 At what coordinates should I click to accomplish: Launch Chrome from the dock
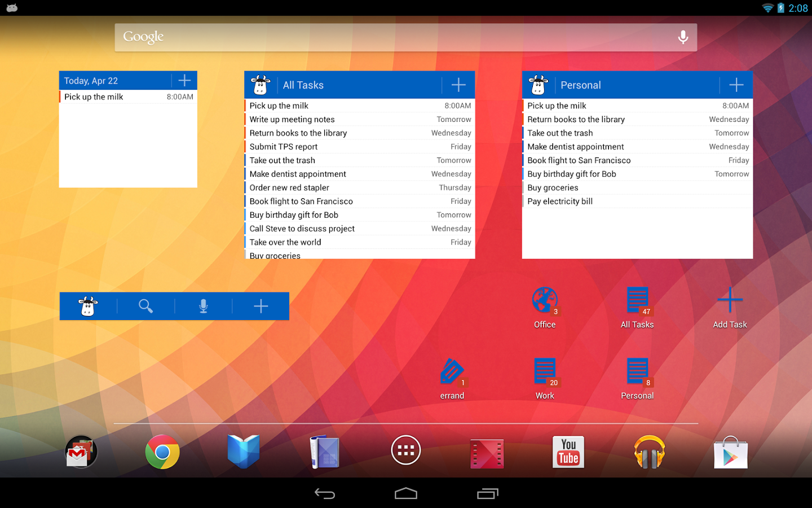pyautogui.click(x=162, y=452)
